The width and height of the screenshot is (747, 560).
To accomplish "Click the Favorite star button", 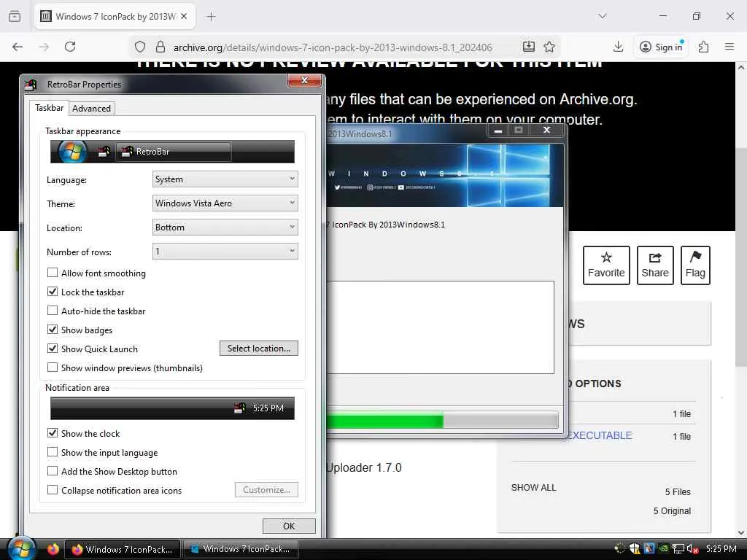I will (606, 265).
